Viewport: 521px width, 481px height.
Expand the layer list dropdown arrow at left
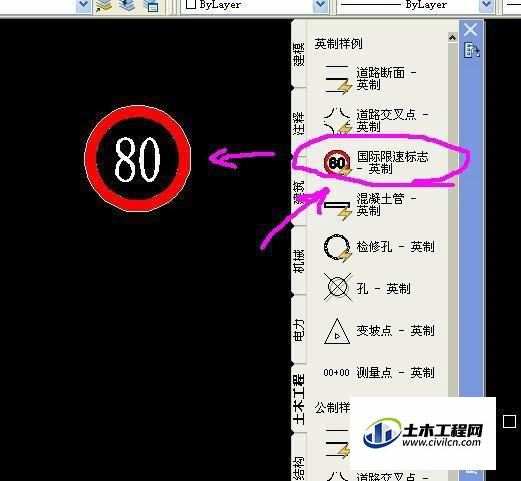click(x=83, y=5)
